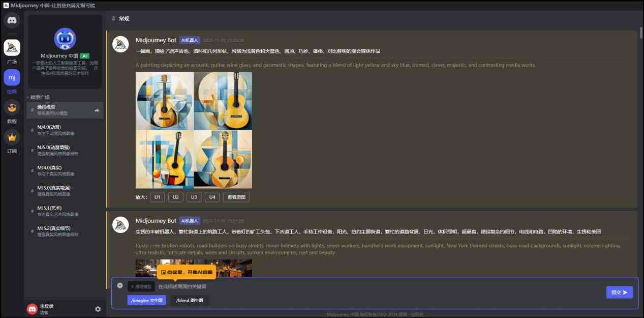Select the mj 绘画 sidebar icon

pos(12,77)
